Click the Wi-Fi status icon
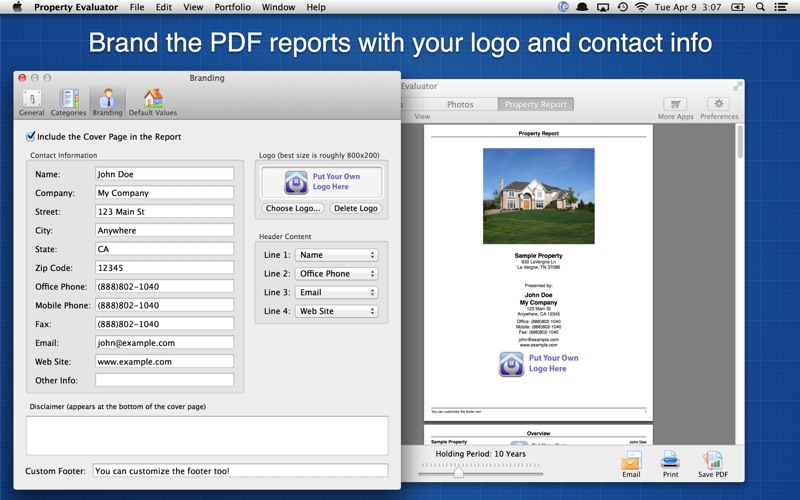Viewport: 800px width, 500px height. click(641, 7)
